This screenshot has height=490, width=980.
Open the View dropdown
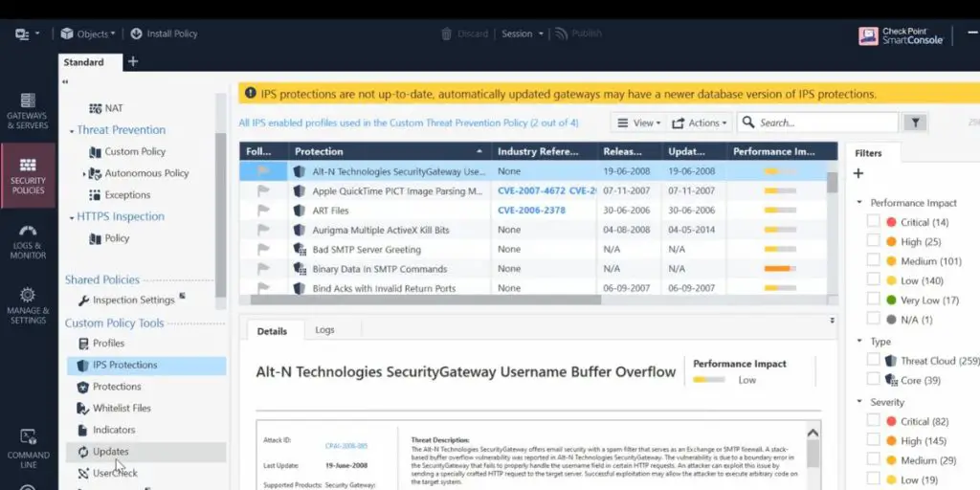(x=638, y=123)
